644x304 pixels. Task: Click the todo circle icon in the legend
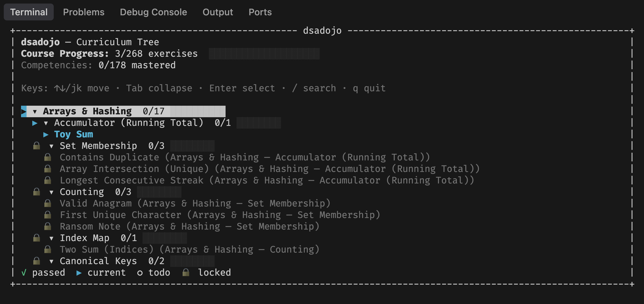tap(140, 273)
